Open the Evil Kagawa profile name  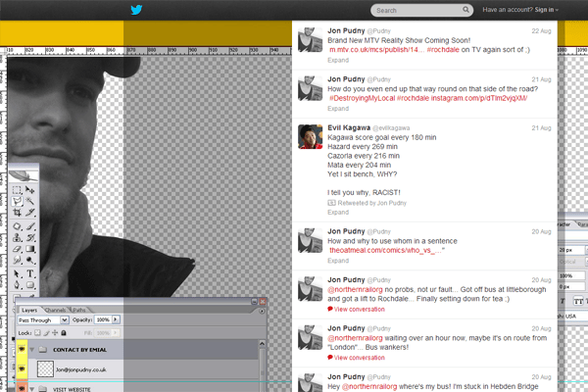point(349,127)
